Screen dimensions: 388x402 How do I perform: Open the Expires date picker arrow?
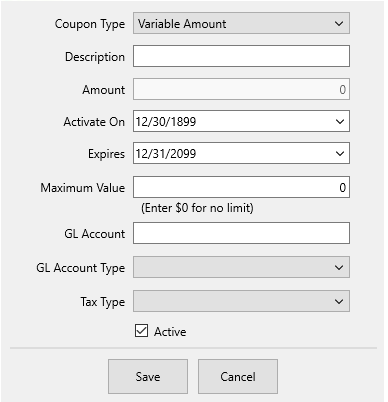point(340,153)
